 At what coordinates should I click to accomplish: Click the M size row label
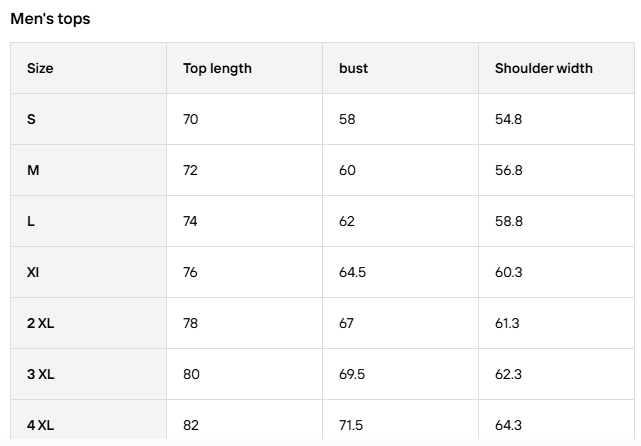point(33,171)
